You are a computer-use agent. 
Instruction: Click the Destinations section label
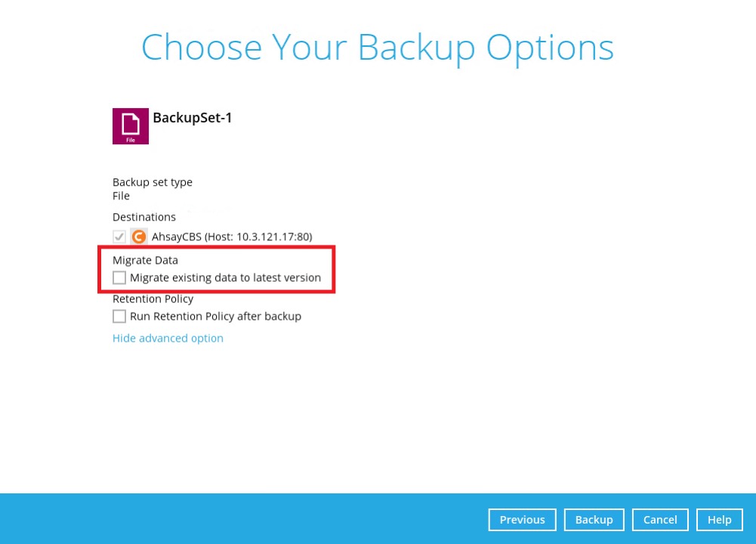click(x=143, y=217)
